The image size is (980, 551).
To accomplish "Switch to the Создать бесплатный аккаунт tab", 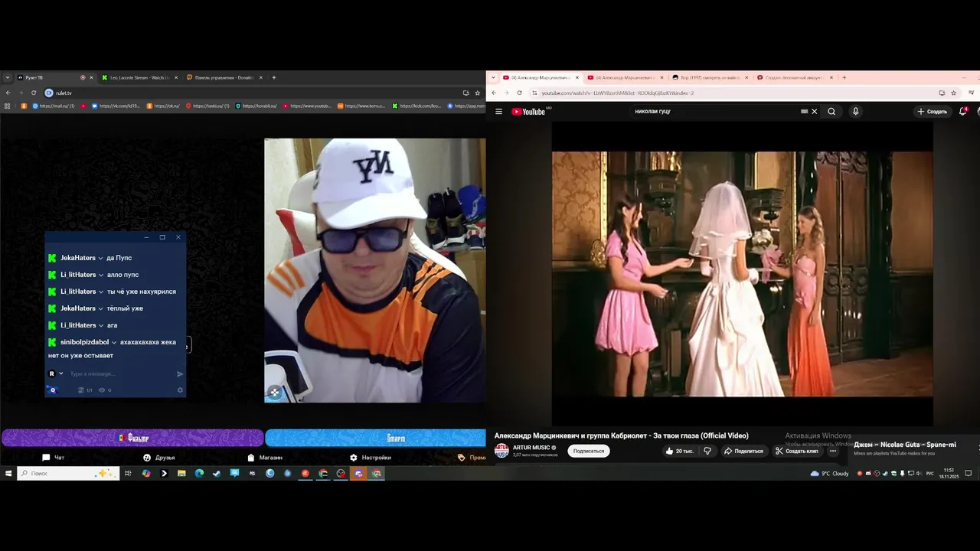I will 795,77.
